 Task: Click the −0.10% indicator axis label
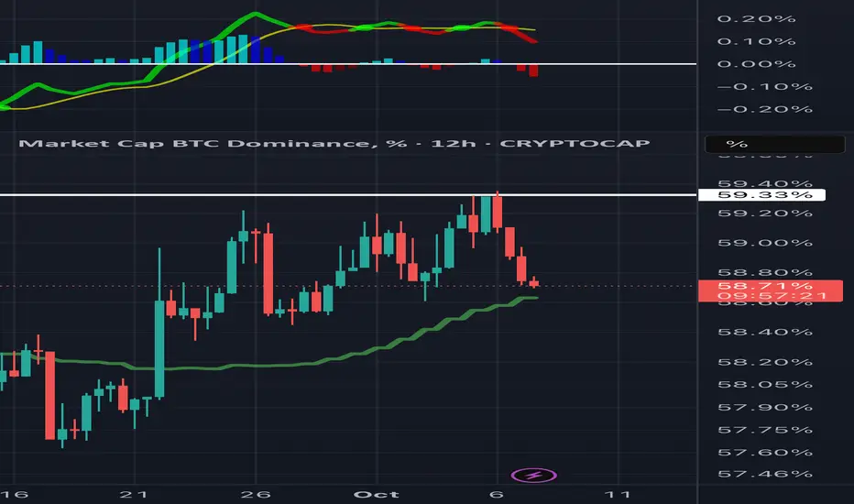[765, 87]
